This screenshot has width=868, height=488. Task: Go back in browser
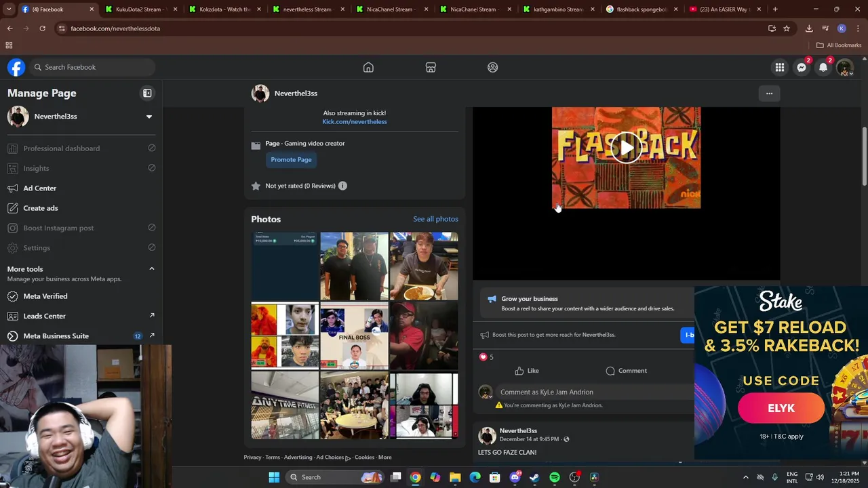pos(9,28)
